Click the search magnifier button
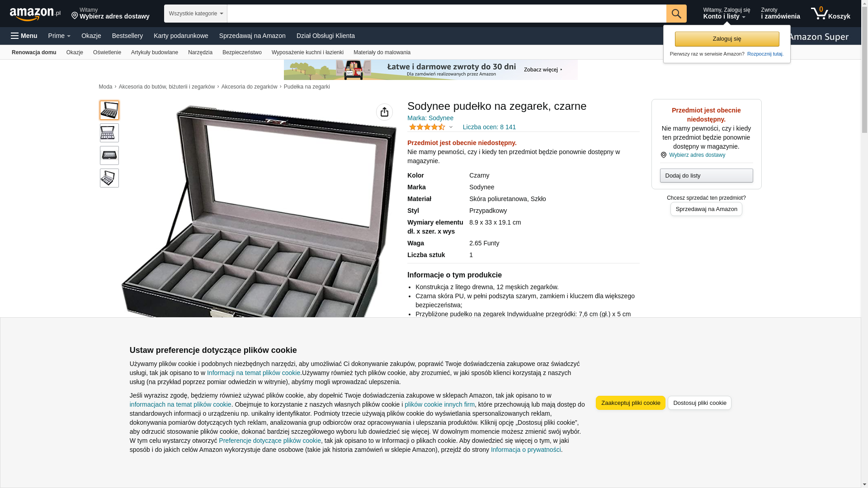The height and width of the screenshot is (488, 868). (x=676, y=14)
